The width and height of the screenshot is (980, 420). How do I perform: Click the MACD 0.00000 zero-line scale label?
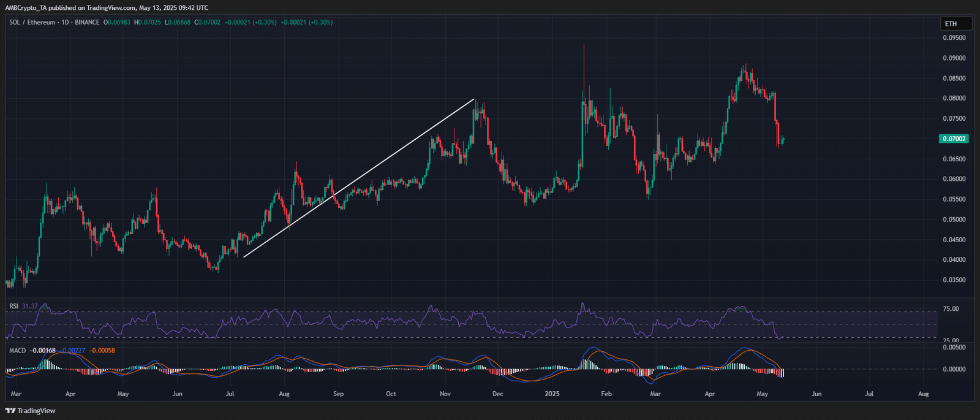[x=954, y=369]
